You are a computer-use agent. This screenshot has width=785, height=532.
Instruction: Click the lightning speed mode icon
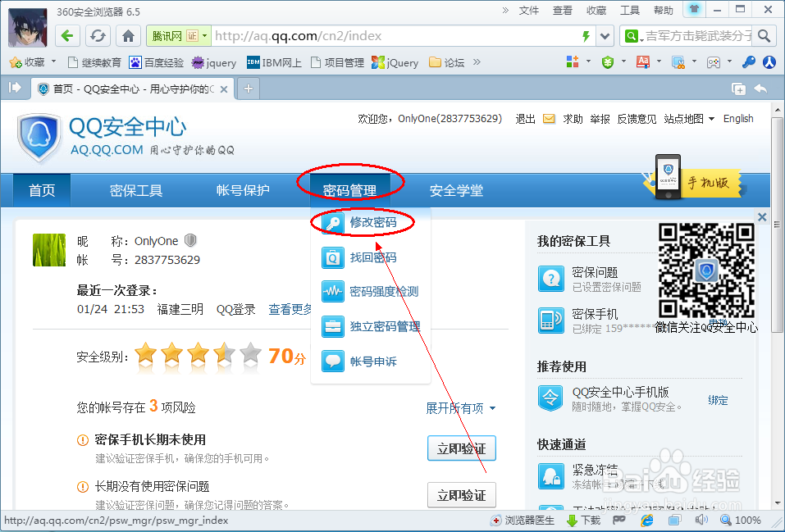[586, 36]
